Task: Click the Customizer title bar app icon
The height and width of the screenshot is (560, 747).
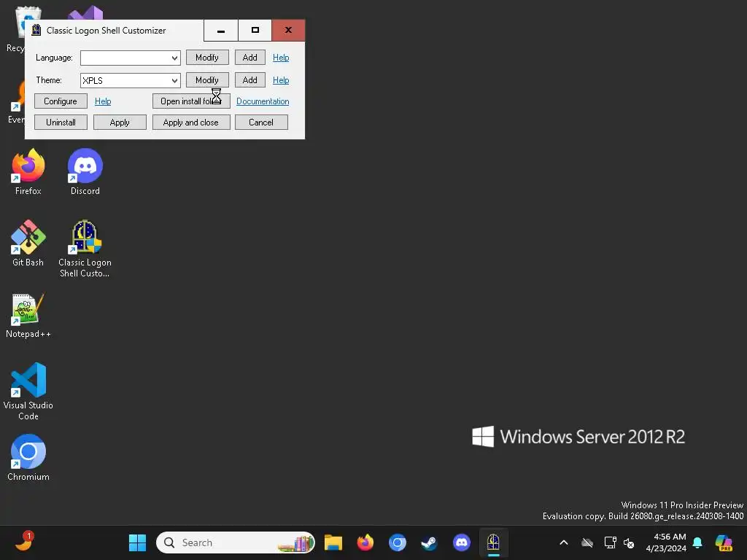Action: 36,31
